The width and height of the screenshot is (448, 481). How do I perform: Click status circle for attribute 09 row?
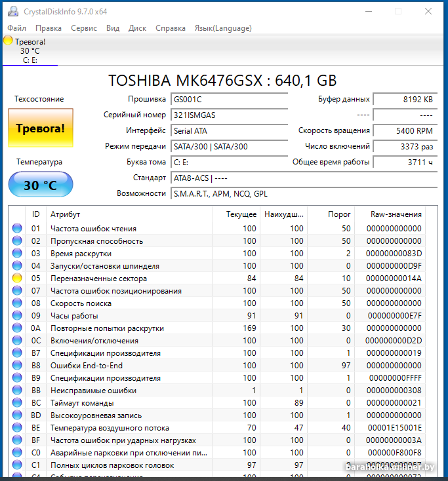click(x=17, y=316)
